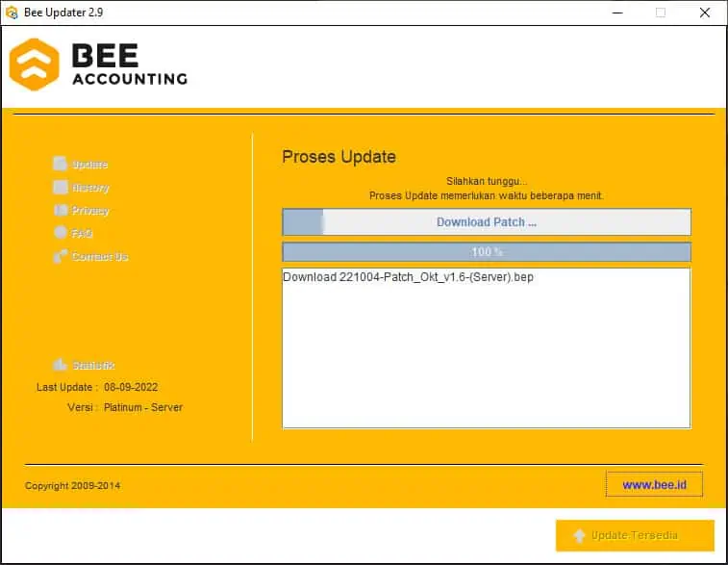Open the Update menu label
Viewport: 728px width, 565px height.
[x=90, y=164]
